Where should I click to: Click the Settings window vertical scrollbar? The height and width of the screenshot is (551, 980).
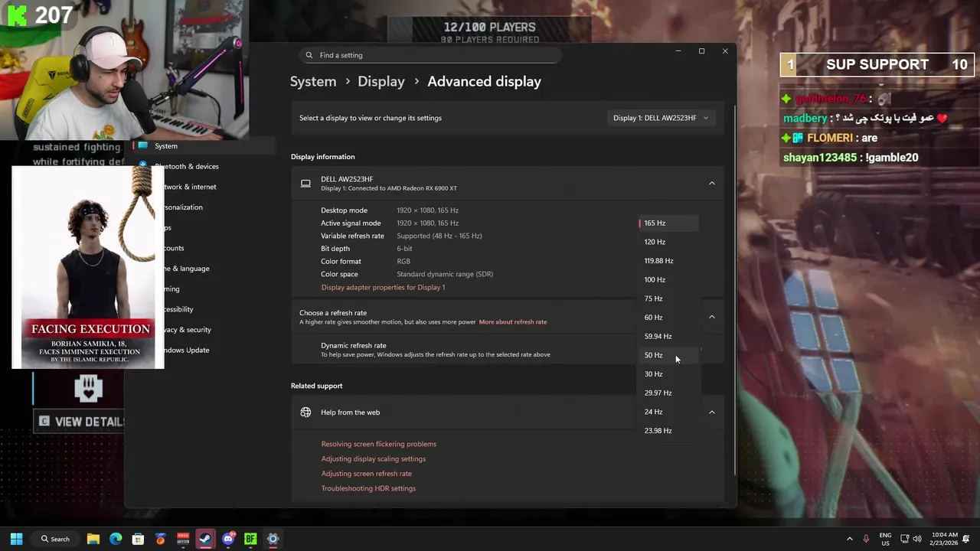pos(735,291)
